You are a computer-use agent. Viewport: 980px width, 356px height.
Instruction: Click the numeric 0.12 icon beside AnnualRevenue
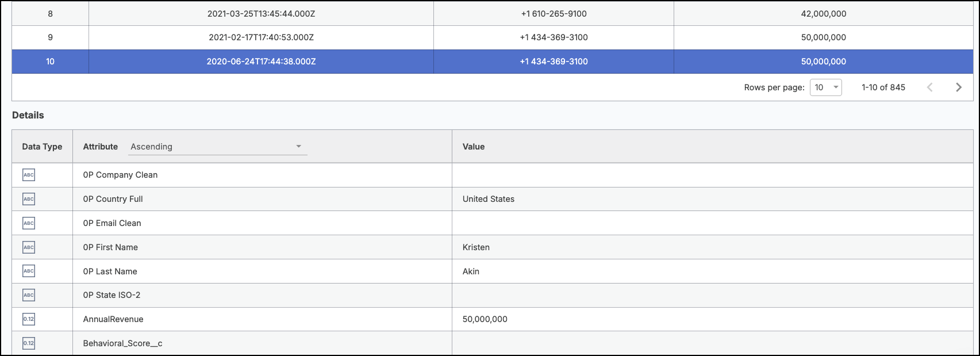[x=29, y=319]
